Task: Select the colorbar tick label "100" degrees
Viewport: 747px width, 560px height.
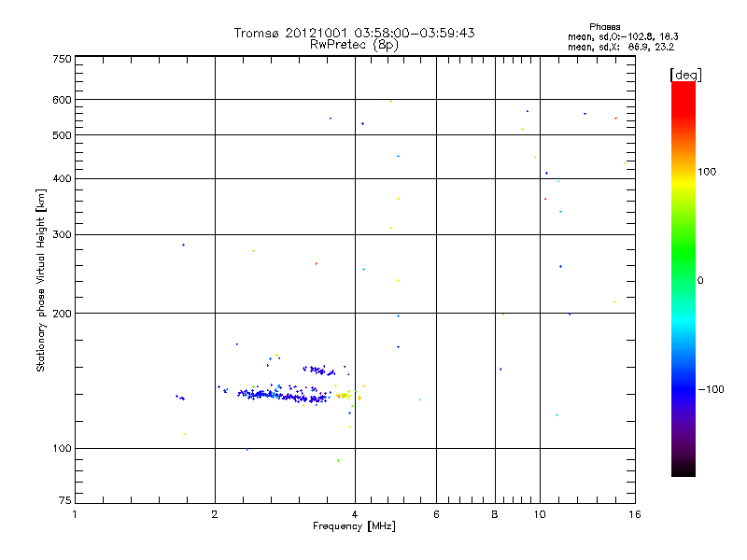Action: click(x=707, y=172)
